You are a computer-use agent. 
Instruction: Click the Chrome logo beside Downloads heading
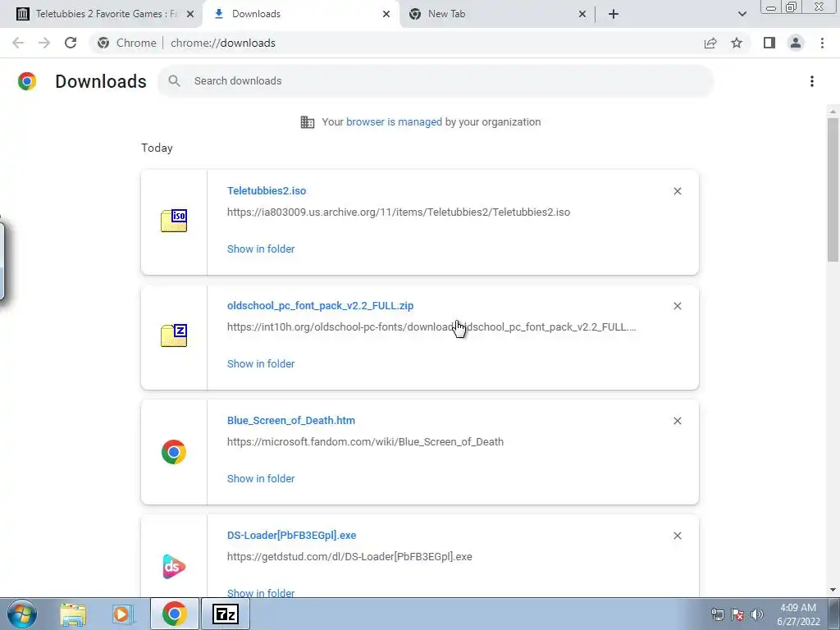click(27, 81)
